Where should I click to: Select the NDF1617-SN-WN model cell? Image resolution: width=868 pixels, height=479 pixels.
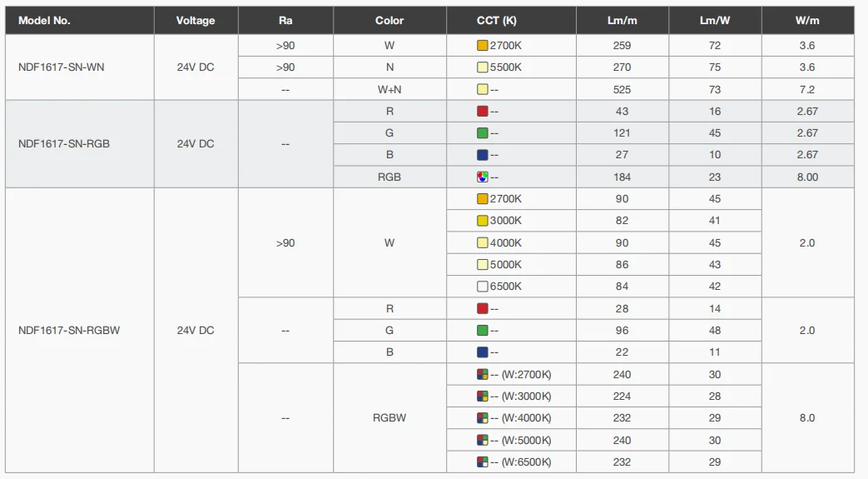[62, 67]
